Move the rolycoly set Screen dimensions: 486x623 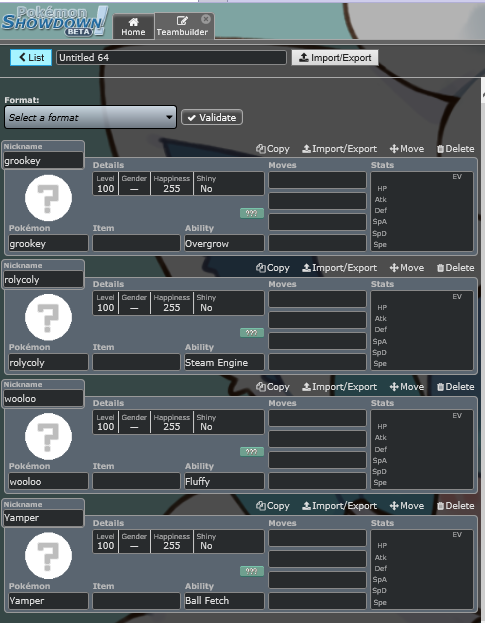pos(407,268)
